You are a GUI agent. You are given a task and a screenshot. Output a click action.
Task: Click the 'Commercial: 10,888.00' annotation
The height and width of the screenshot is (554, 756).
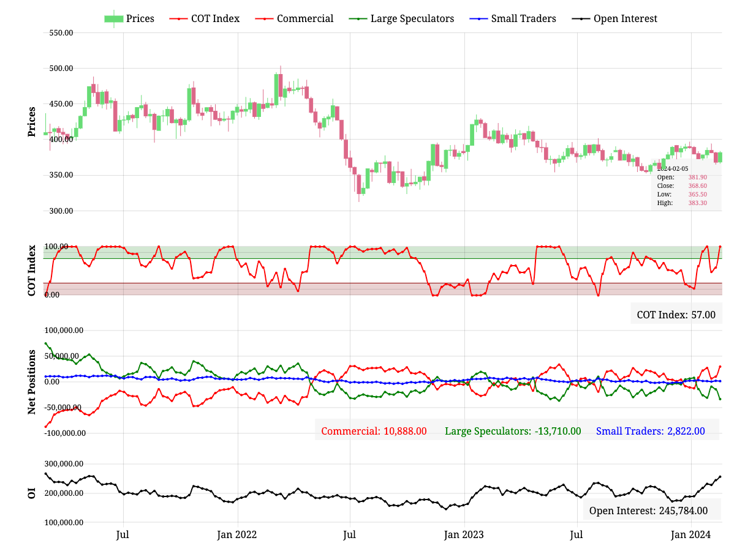374,431
